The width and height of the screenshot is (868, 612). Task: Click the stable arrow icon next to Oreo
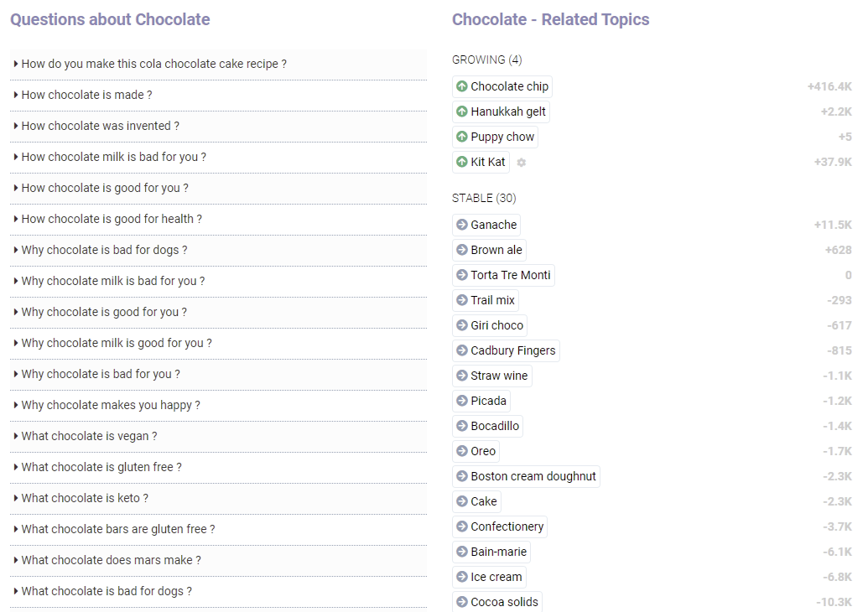(462, 451)
